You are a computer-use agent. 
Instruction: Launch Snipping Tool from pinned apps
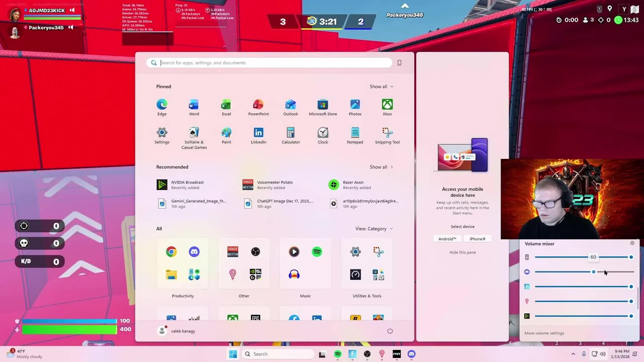(387, 135)
